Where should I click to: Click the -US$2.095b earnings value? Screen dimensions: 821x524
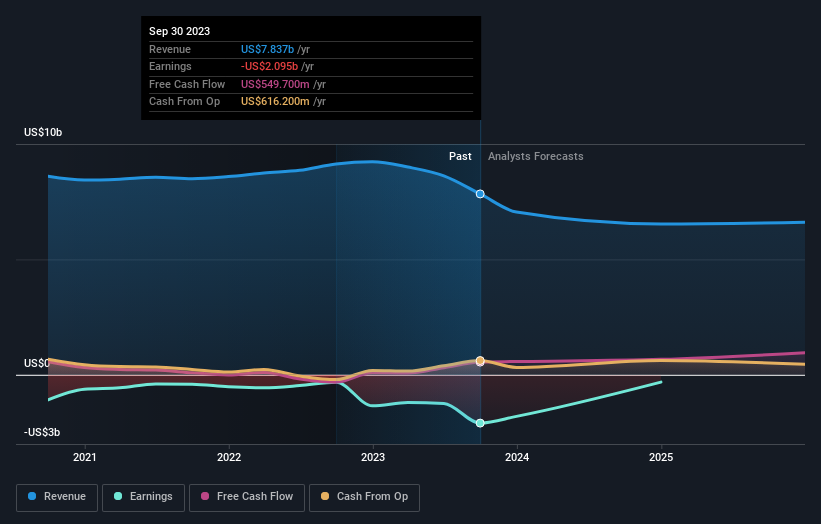coord(269,66)
